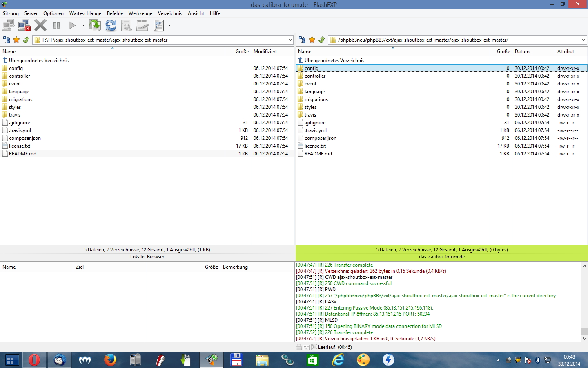588x368 pixels.
Task: Open Internet Explorer from the taskbar
Action: [x=338, y=360]
